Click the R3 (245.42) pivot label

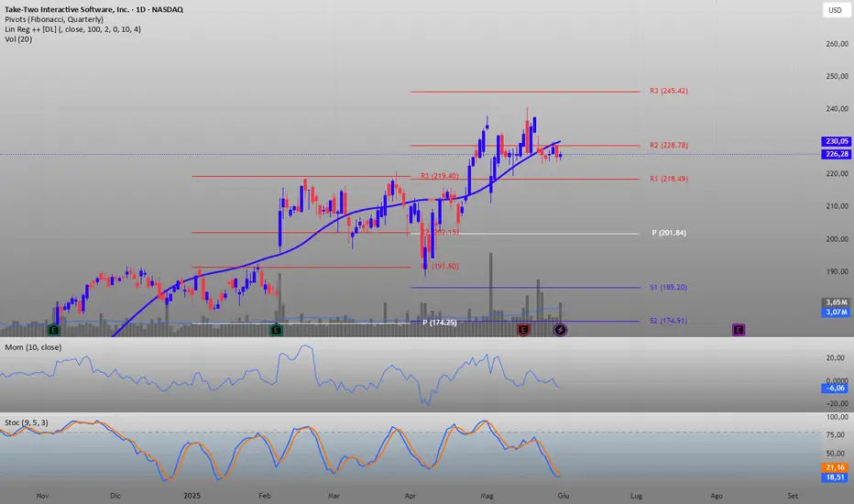669,91
